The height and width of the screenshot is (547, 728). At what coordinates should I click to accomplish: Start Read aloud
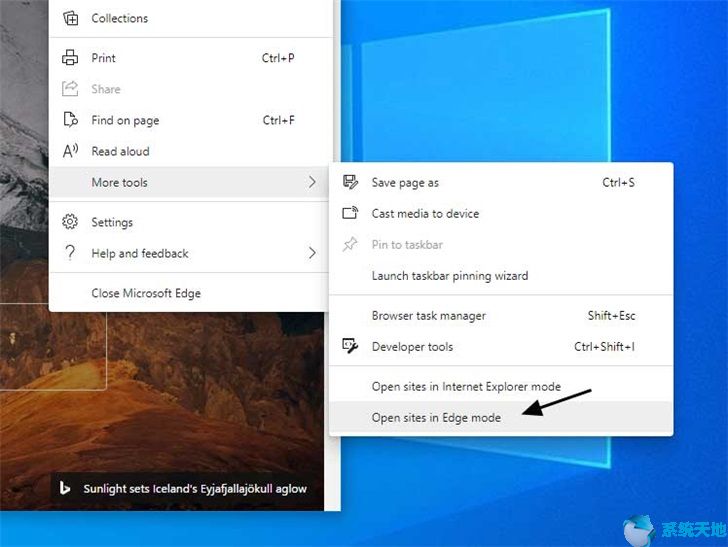tap(191, 151)
